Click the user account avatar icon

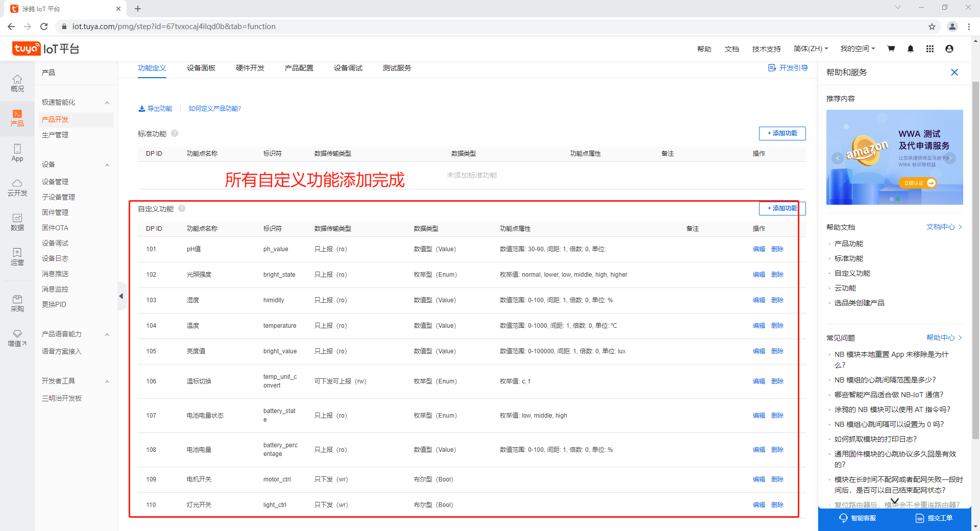[x=949, y=49]
